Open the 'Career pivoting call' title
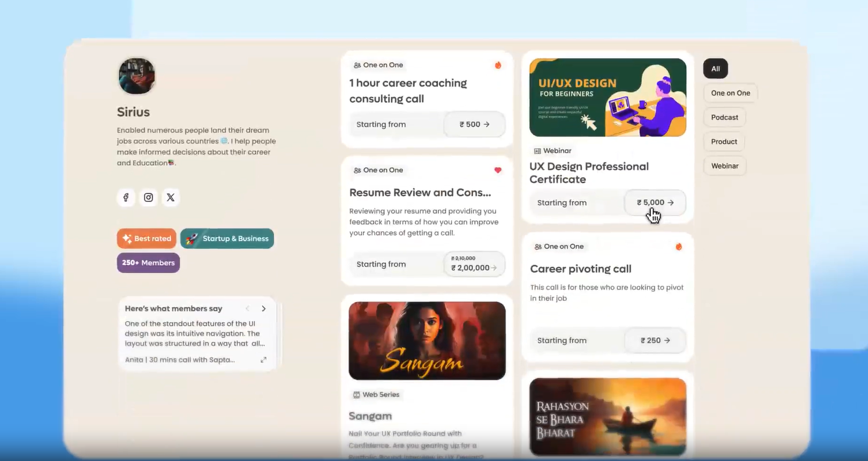868x461 pixels. point(581,269)
